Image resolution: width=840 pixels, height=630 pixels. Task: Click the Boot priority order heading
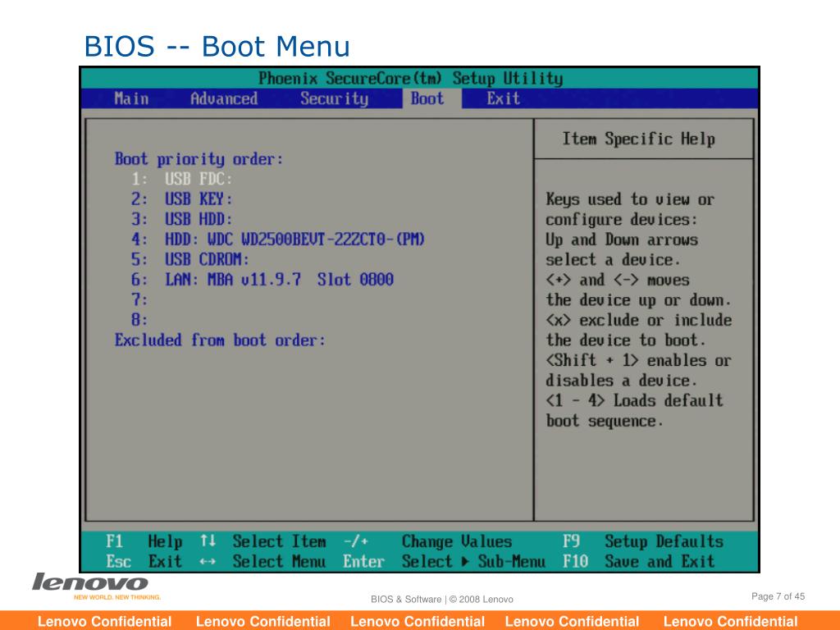click(199, 159)
